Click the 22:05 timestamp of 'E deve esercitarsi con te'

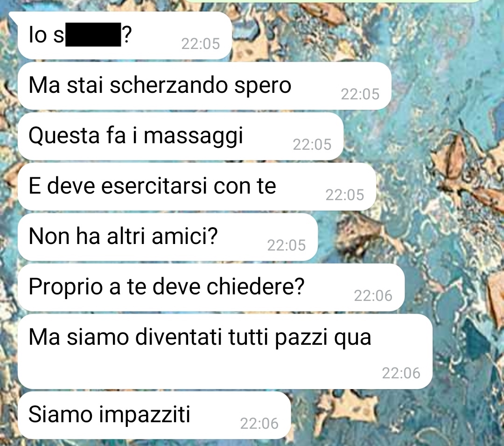pos(344,195)
